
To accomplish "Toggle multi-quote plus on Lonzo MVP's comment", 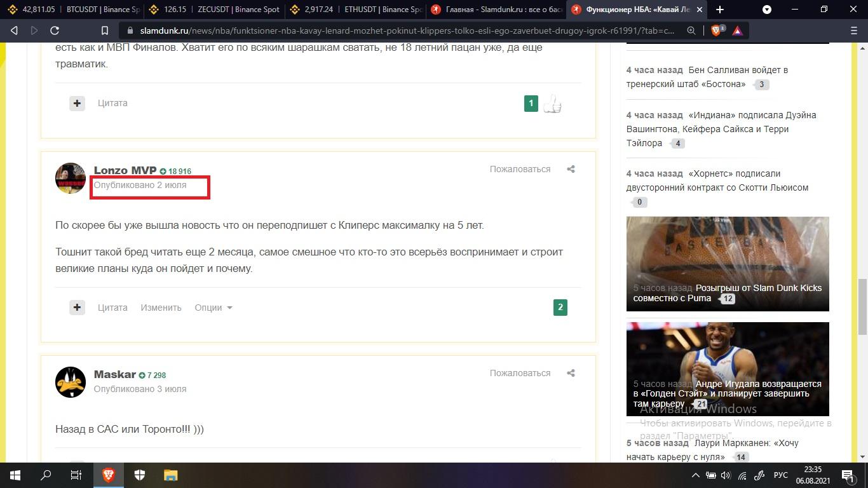I will [77, 308].
